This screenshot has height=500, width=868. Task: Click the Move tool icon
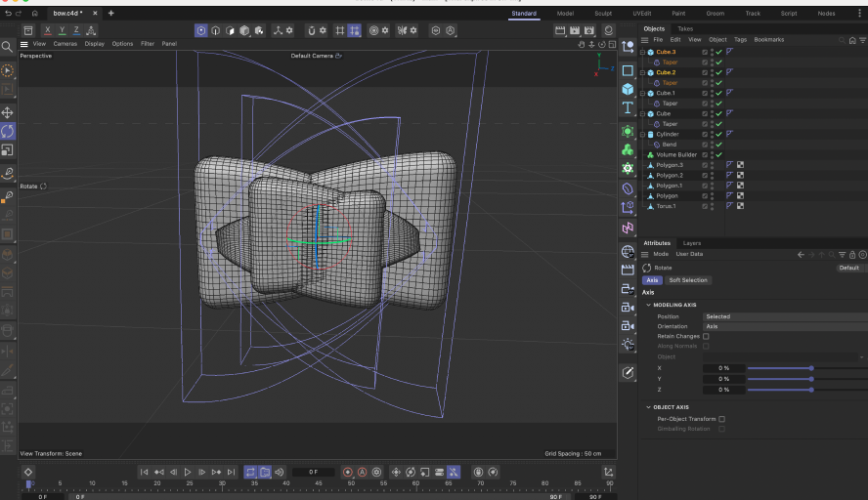click(8, 112)
